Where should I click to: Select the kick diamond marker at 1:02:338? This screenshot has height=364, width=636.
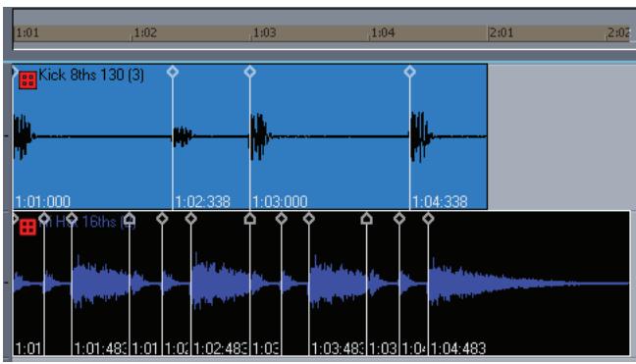click(x=173, y=72)
